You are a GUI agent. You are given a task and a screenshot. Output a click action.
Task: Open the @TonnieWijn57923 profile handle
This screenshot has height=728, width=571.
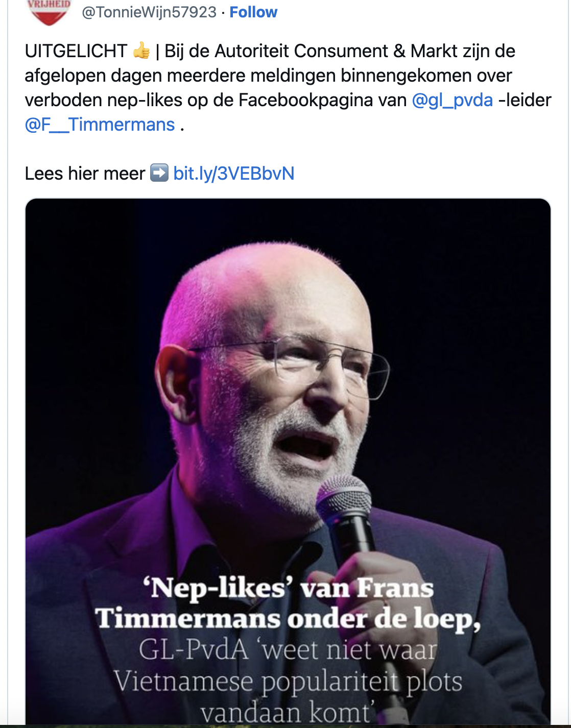(x=149, y=12)
